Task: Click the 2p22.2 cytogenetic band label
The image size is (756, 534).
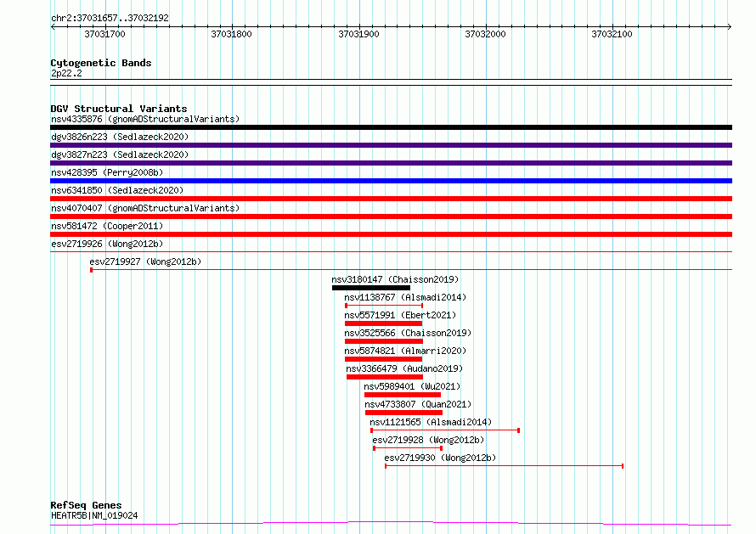Action: [x=66, y=74]
